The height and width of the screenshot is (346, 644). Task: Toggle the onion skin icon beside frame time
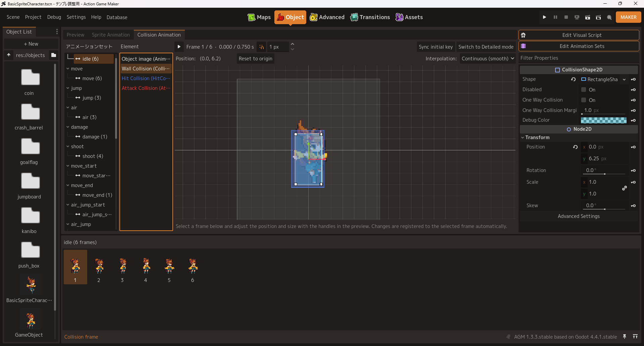point(262,47)
